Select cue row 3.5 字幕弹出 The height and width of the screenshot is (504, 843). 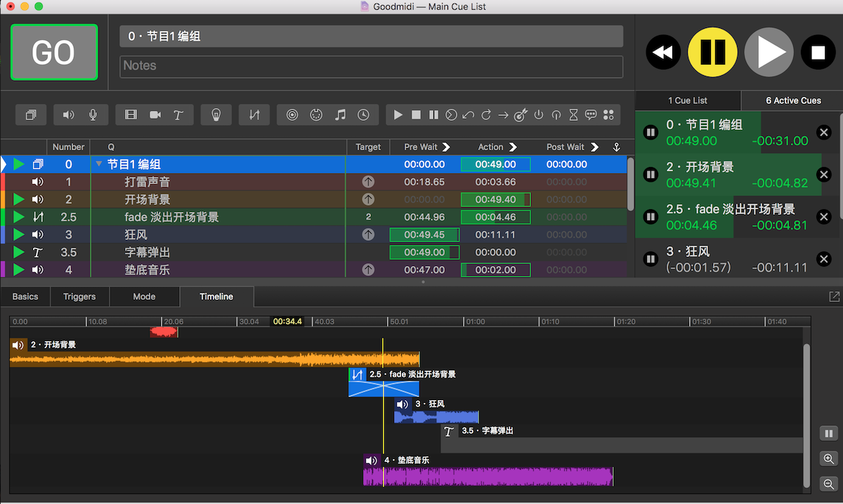click(313, 252)
